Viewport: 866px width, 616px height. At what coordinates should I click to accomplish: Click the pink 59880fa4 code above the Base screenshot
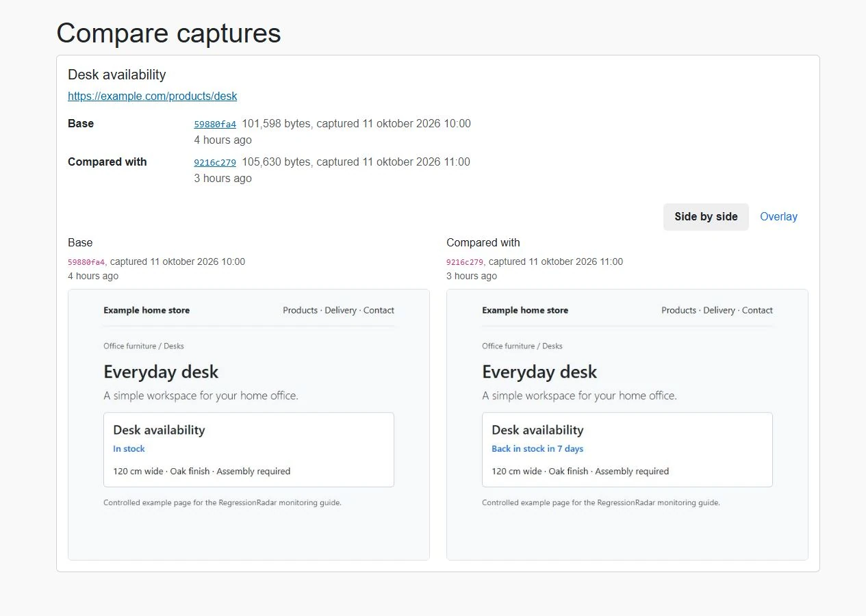[86, 262]
